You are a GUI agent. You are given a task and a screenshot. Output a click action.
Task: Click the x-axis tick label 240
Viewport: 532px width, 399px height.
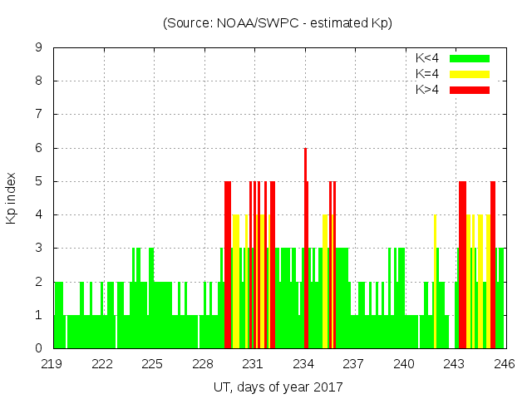tap(405, 364)
